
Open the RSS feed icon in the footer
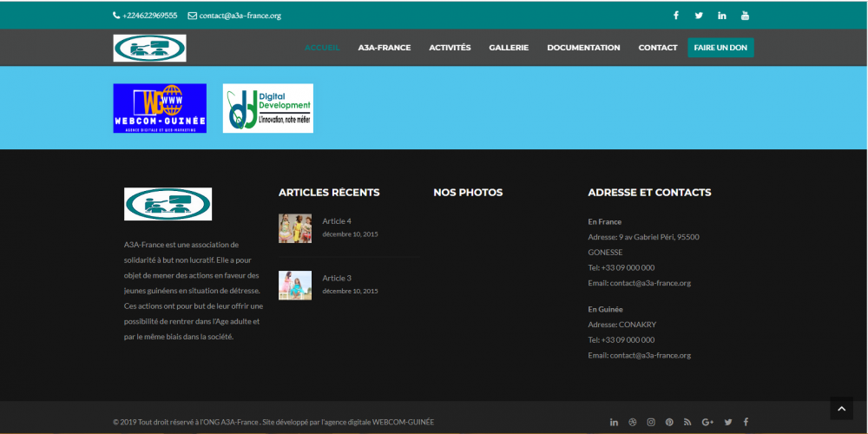point(687,422)
